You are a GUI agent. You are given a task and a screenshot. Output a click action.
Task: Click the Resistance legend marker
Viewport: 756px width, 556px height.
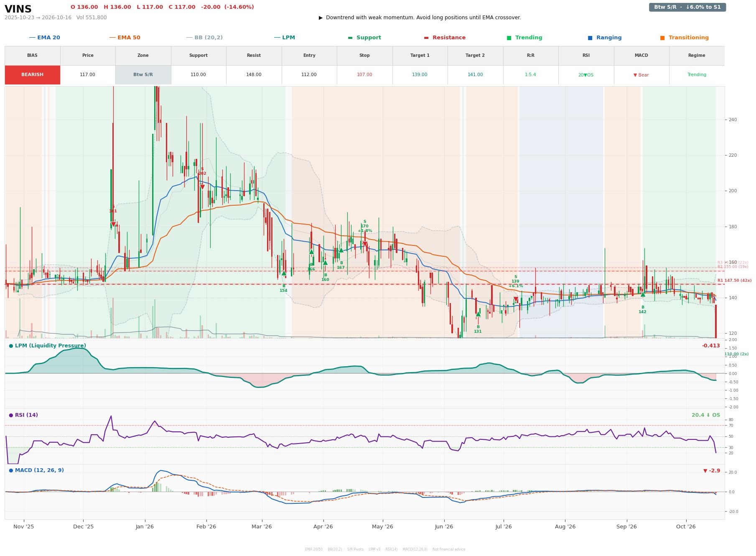click(x=426, y=38)
